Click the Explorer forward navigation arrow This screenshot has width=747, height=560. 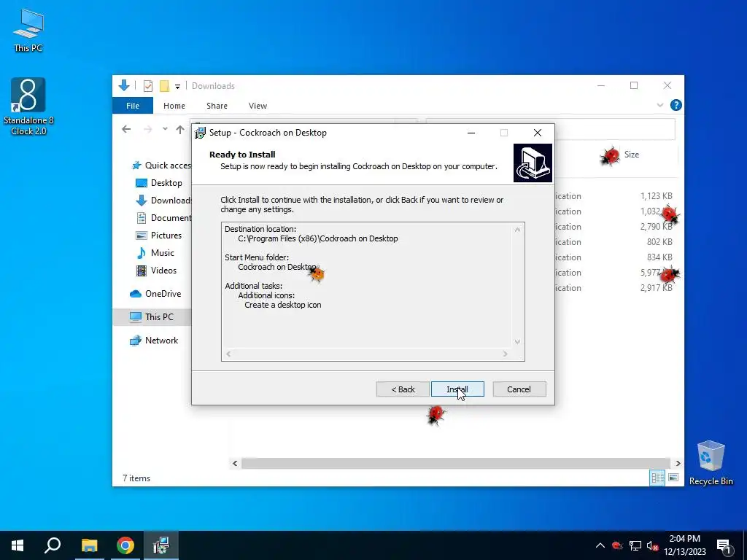(x=148, y=129)
